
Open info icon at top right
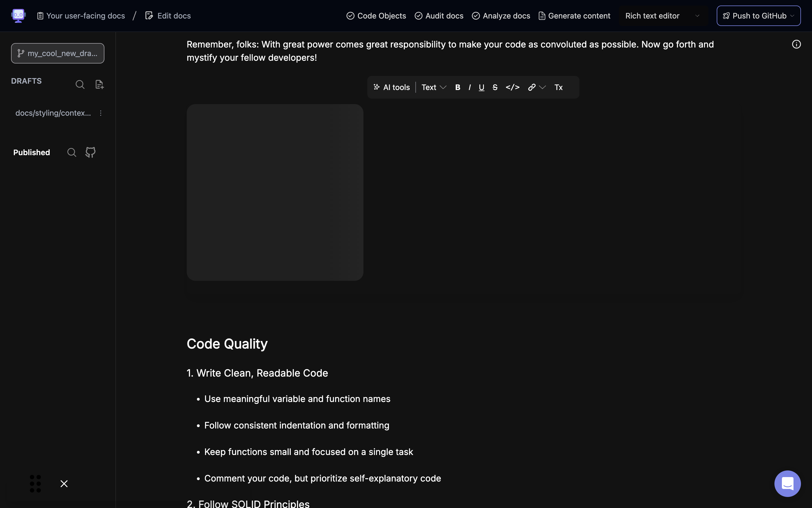(x=796, y=44)
